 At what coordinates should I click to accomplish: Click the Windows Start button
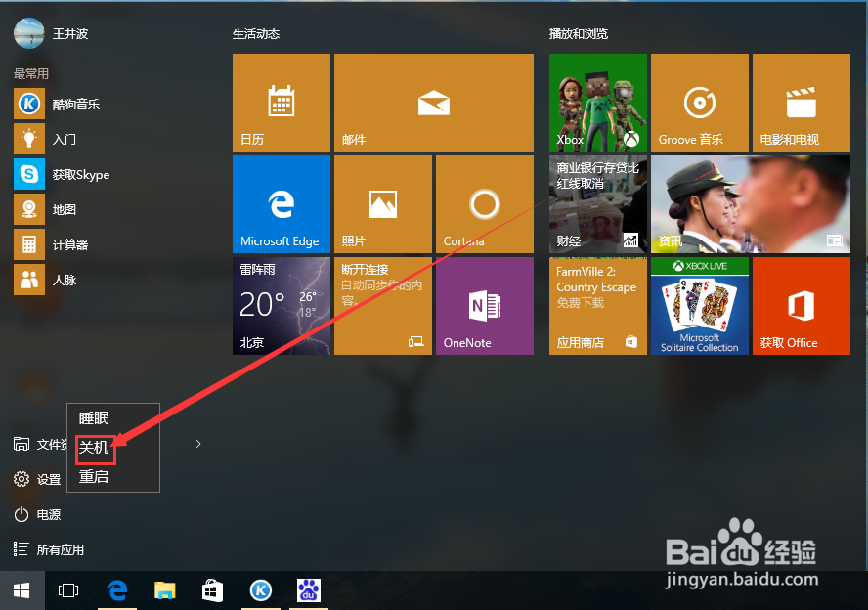click(22, 590)
